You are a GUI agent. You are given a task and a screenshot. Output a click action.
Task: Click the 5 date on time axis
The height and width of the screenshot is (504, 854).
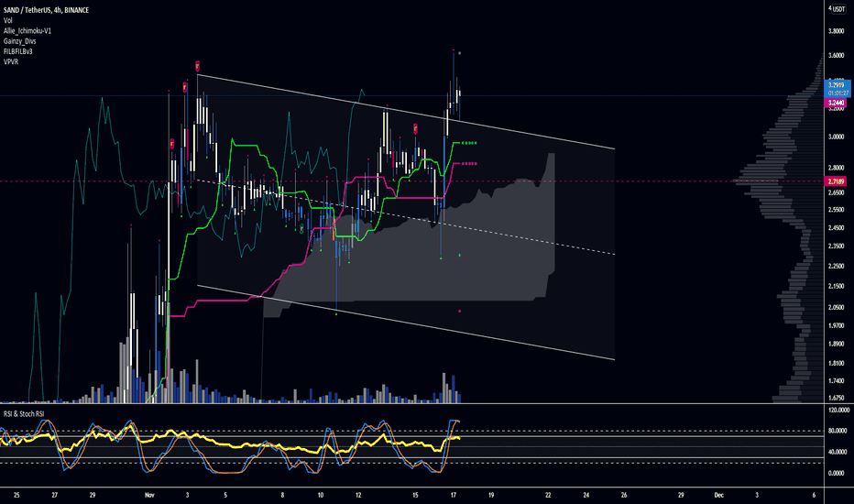point(225,495)
